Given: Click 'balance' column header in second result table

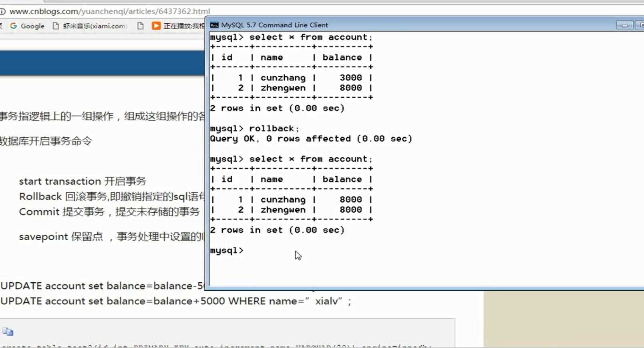Looking at the screenshot, I should [342, 179].
